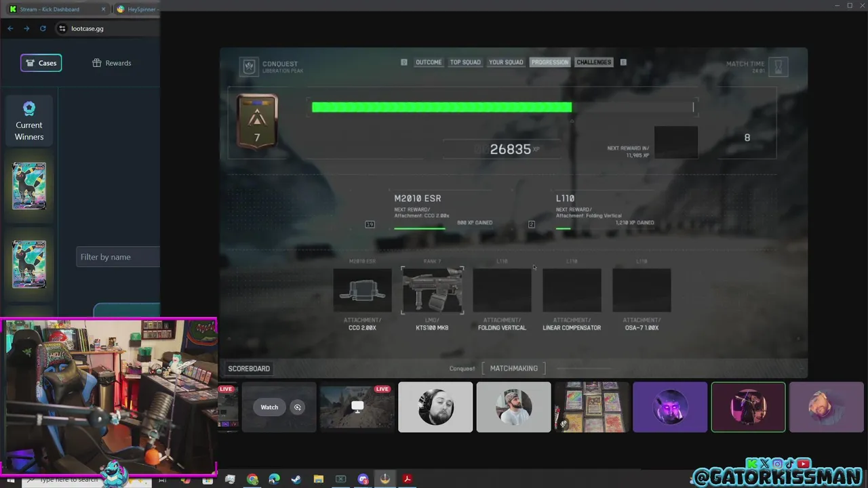Click the previous-tab key icon left of Outcome
The image size is (868, 488).
[x=404, y=62]
